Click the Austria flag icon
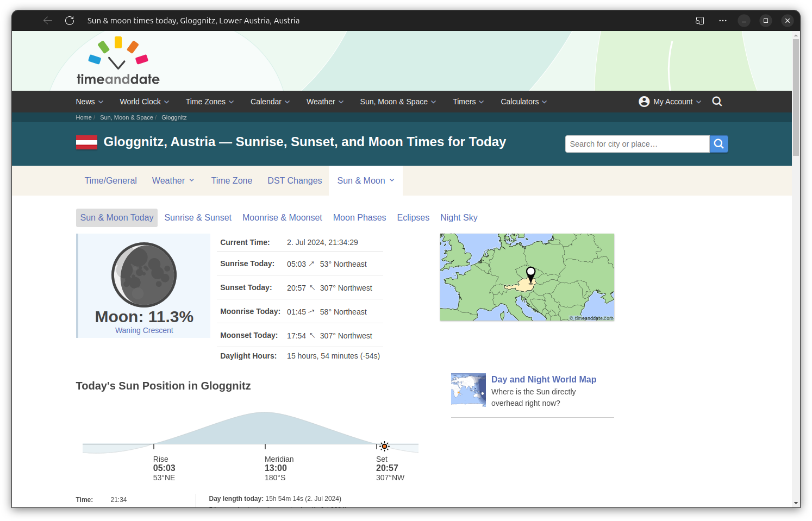Viewport: 812px width, 521px height. pos(86,142)
